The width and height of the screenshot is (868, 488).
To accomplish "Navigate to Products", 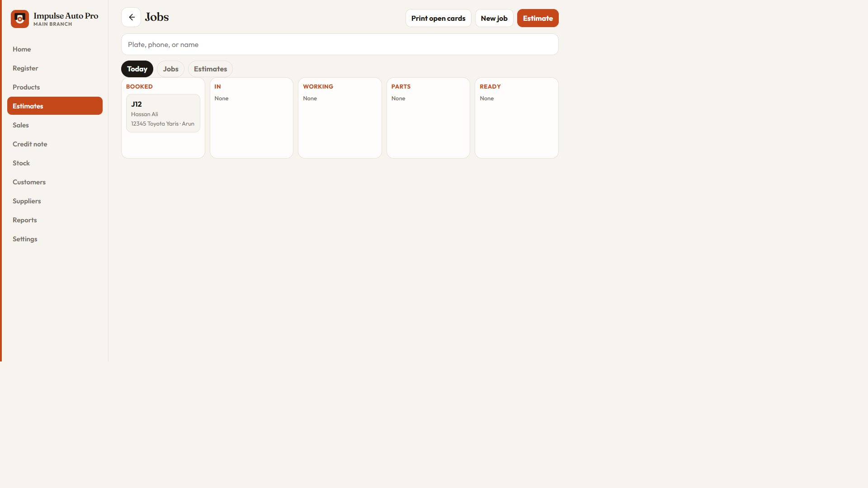I will tap(55, 87).
